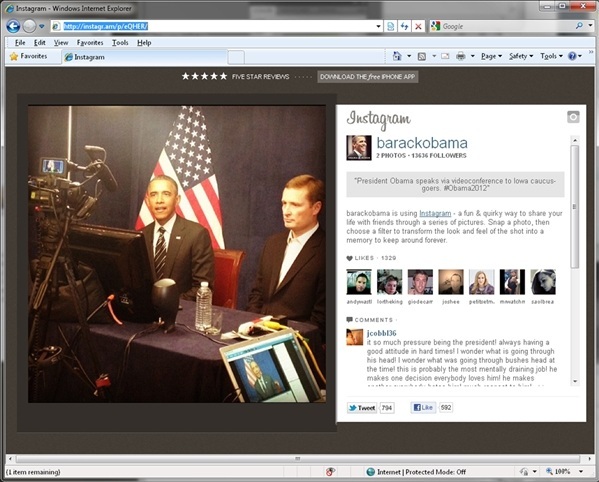Screen dimensions: 599x482
Task: Click the Facebook Like button
Action: tap(423, 408)
